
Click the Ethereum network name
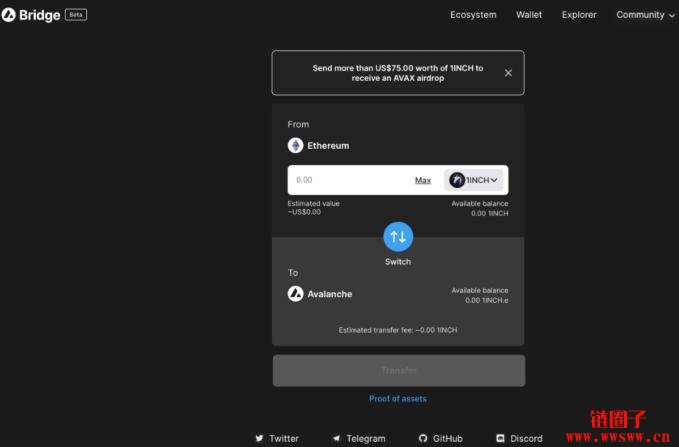pos(328,146)
